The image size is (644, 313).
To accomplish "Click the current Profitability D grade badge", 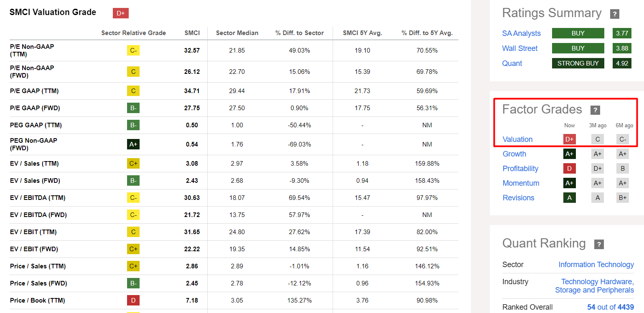I will tap(569, 169).
